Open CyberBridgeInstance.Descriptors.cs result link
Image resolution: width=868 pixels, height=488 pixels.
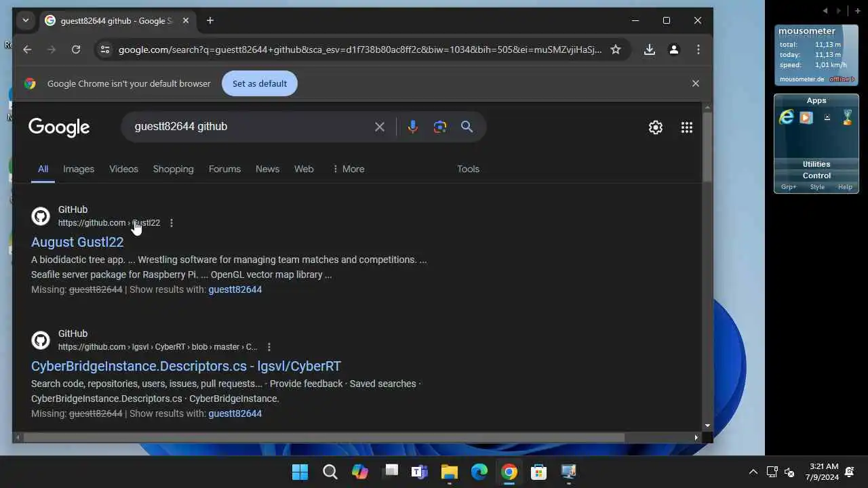186,366
